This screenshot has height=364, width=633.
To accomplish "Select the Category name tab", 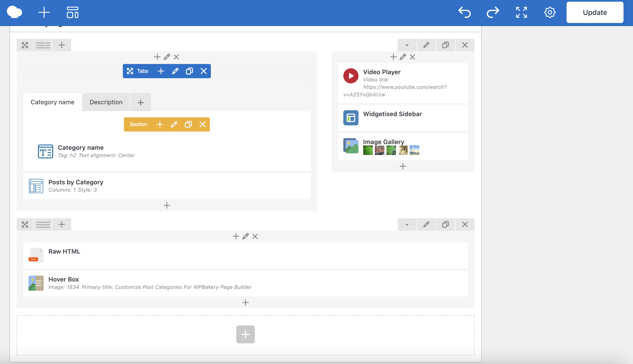I will tap(52, 102).
